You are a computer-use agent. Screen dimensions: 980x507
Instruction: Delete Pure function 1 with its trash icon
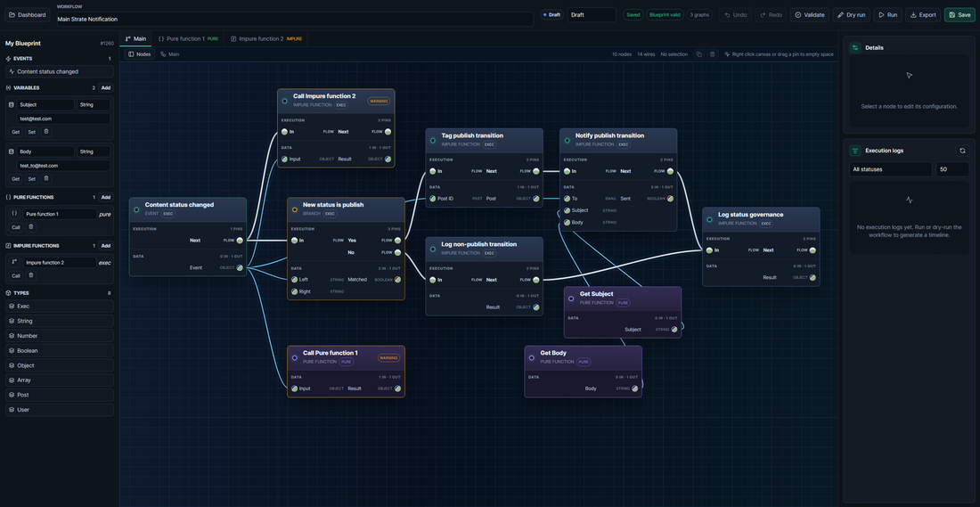click(31, 227)
